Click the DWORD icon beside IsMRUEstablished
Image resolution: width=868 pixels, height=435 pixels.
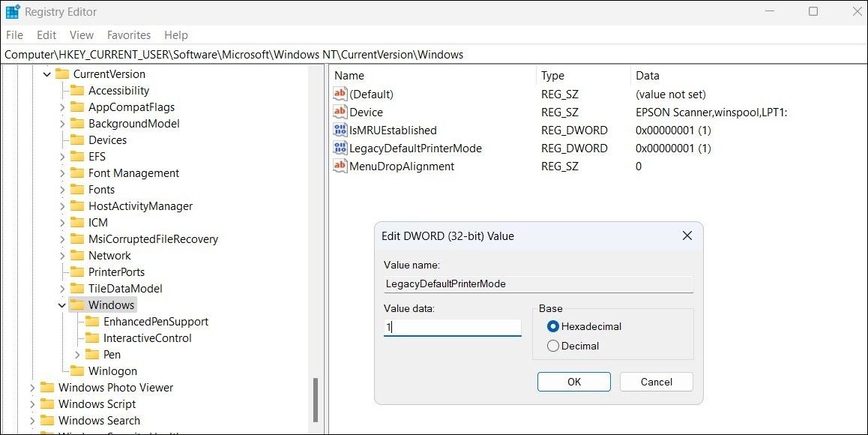(339, 130)
